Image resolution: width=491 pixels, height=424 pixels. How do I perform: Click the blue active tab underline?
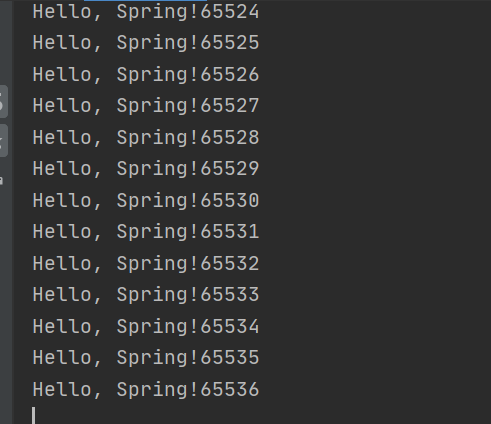(145, 1)
